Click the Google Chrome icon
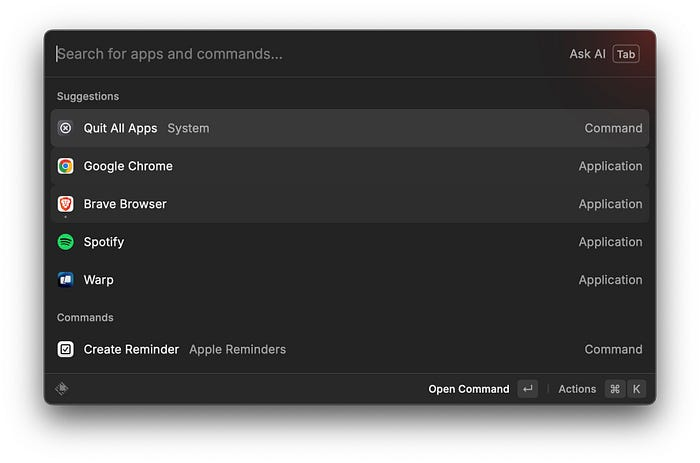 tap(65, 166)
